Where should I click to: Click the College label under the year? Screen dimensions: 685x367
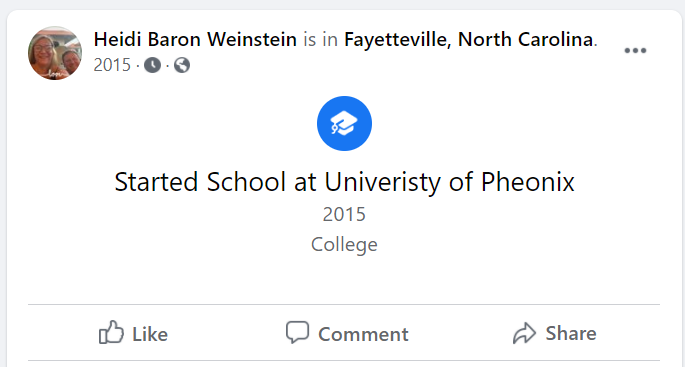pyautogui.click(x=344, y=245)
